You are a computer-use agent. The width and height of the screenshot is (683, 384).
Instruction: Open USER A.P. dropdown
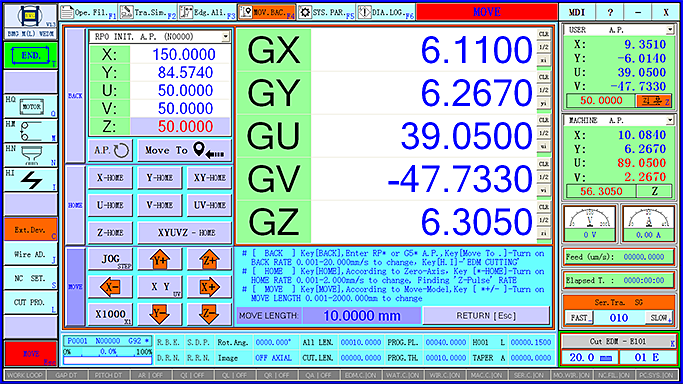pyautogui.click(x=669, y=30)
